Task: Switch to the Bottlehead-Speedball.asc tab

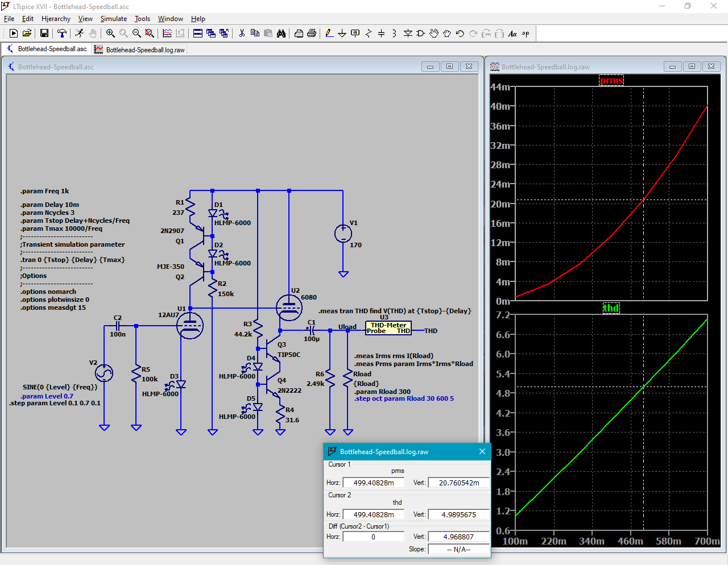Action: 47,49
